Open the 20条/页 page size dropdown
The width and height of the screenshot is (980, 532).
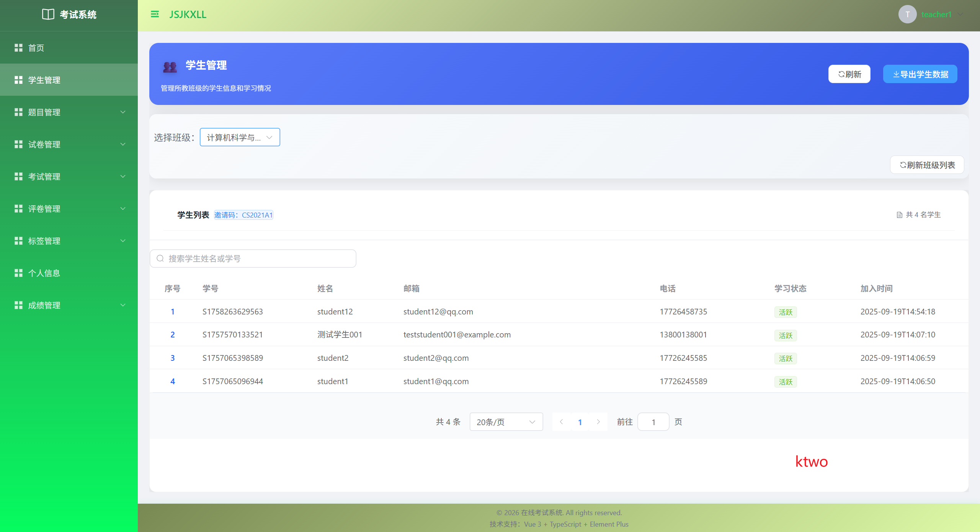pyautogui.click(x=506, y=422)
